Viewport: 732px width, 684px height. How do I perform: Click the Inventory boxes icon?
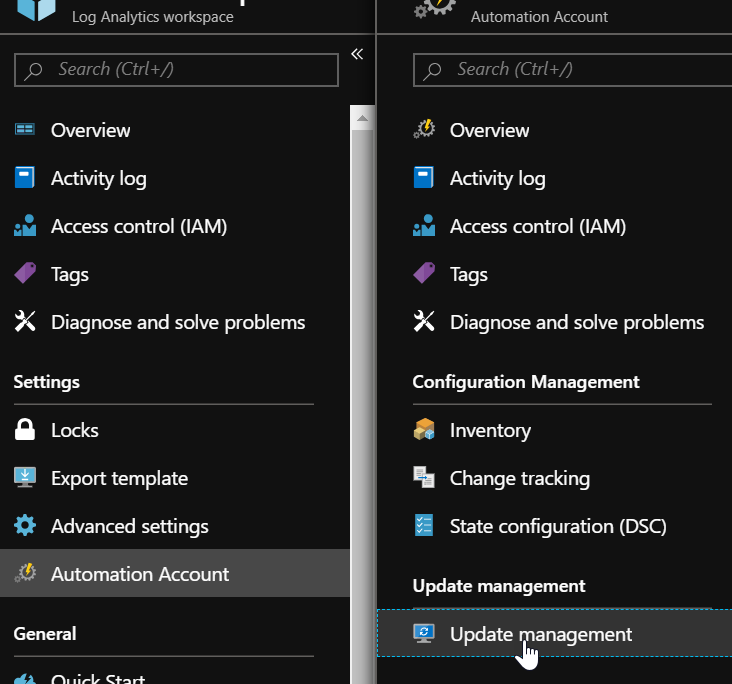[x=424, y=430]
